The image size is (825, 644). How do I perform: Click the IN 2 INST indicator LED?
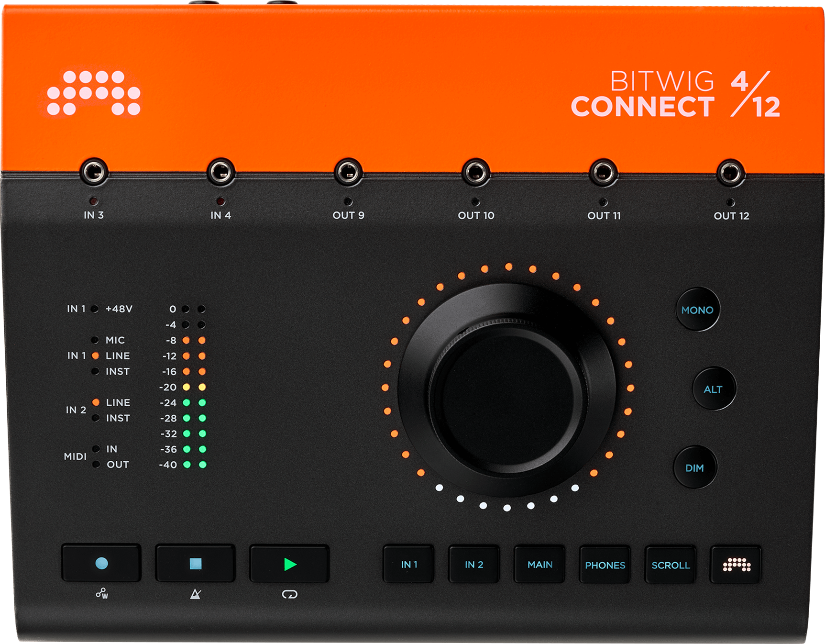coord(96,418)
